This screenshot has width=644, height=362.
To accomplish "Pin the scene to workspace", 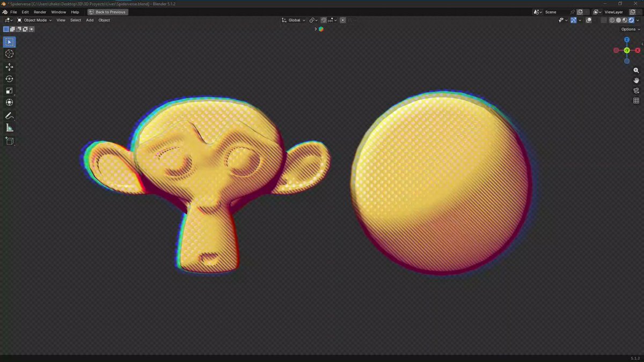I will coord(572,12).
